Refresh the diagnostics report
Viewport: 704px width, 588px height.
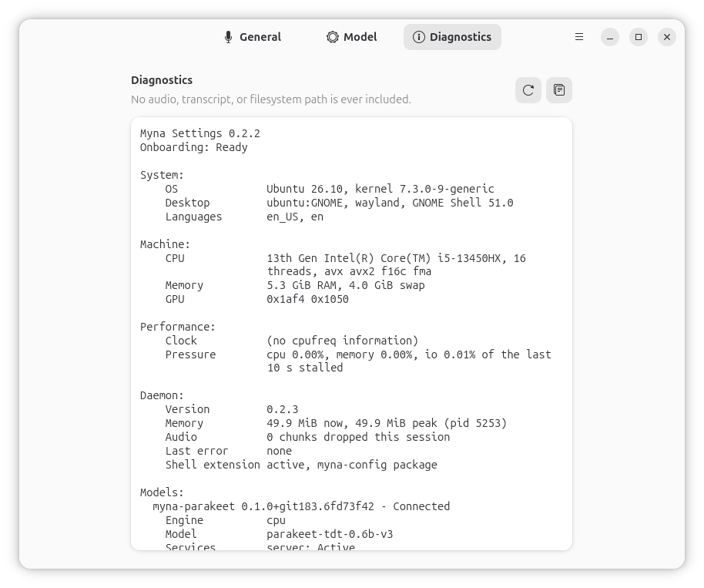tap(528, 90)
